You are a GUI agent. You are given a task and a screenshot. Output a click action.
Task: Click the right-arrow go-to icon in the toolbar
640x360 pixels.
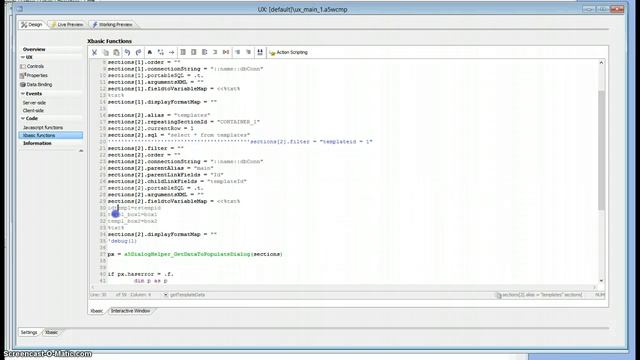click(171, 52)
